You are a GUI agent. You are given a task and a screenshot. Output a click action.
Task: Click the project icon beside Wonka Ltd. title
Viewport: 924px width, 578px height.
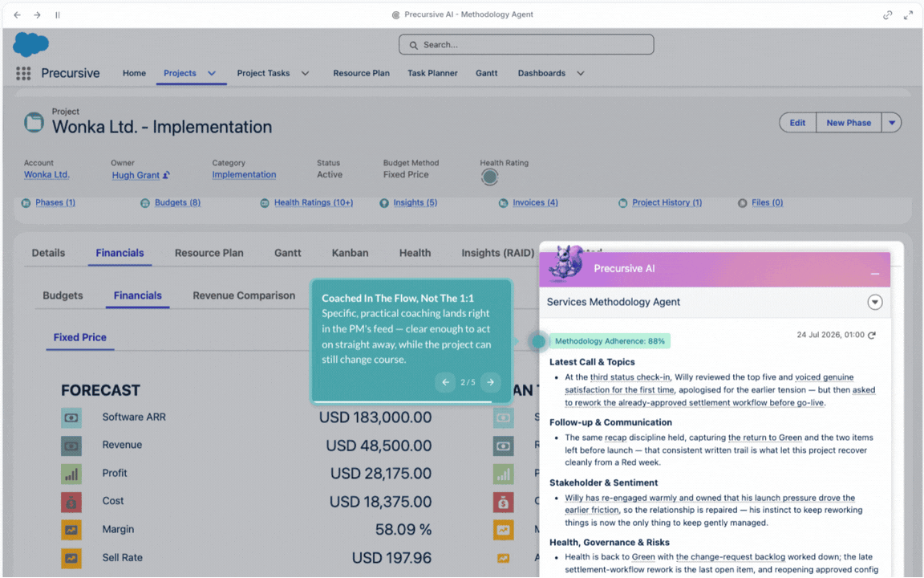[x=34, y=122]
